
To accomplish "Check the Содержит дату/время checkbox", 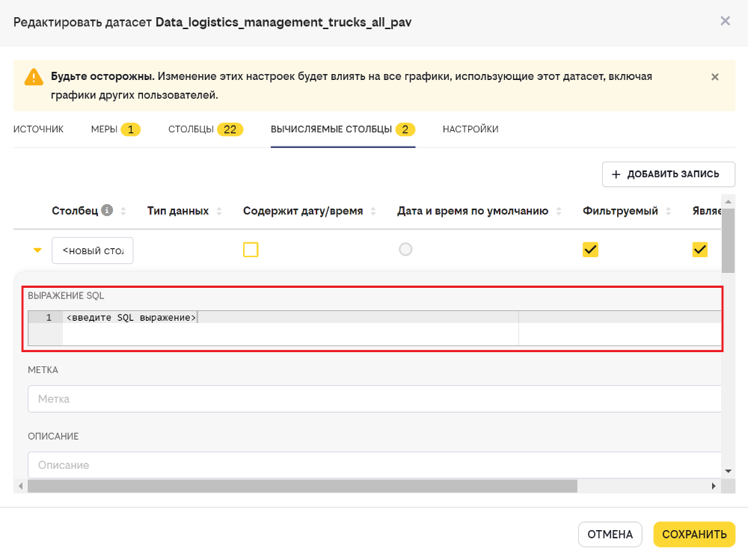I will click(251, 250).
